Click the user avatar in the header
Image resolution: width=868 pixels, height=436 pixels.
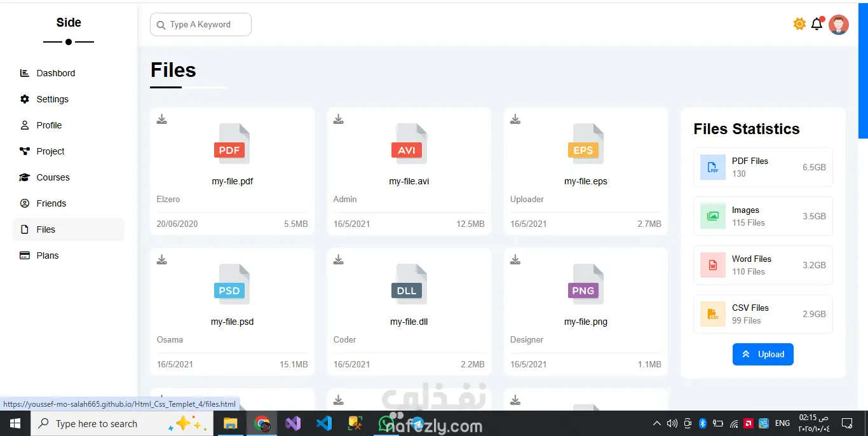coord(839,25)
